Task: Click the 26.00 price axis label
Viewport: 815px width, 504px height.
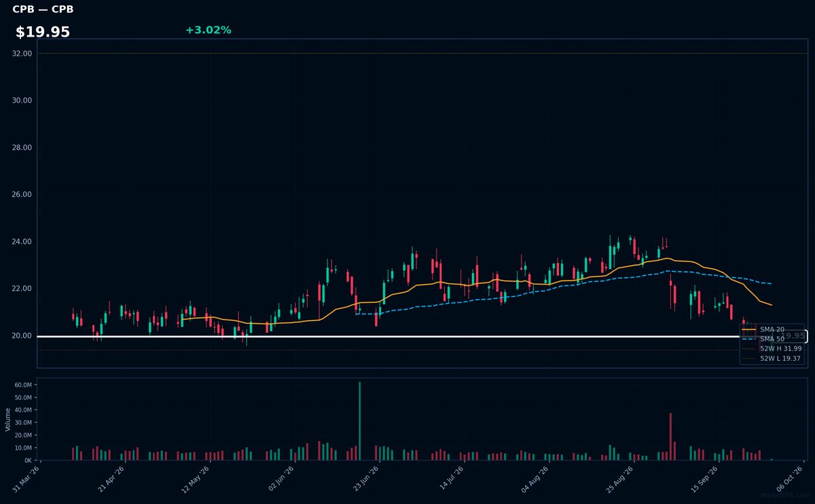Action: 22,194
